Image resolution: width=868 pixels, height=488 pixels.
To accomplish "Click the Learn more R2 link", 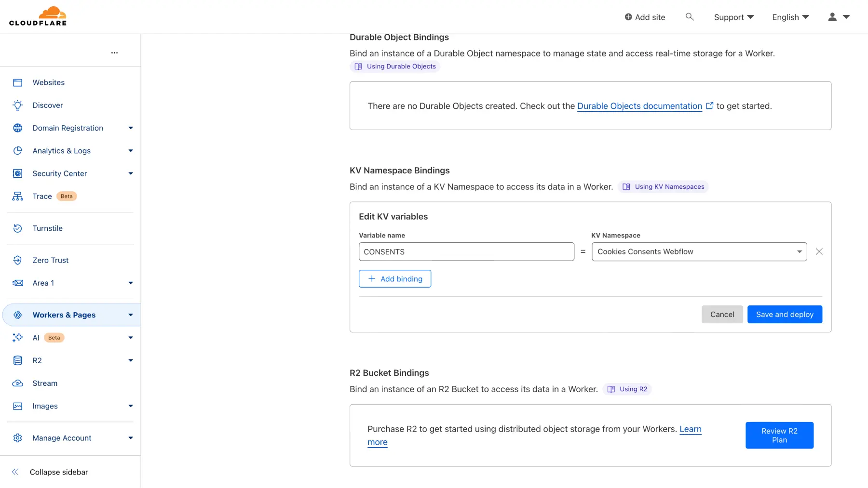I will 690,429.
